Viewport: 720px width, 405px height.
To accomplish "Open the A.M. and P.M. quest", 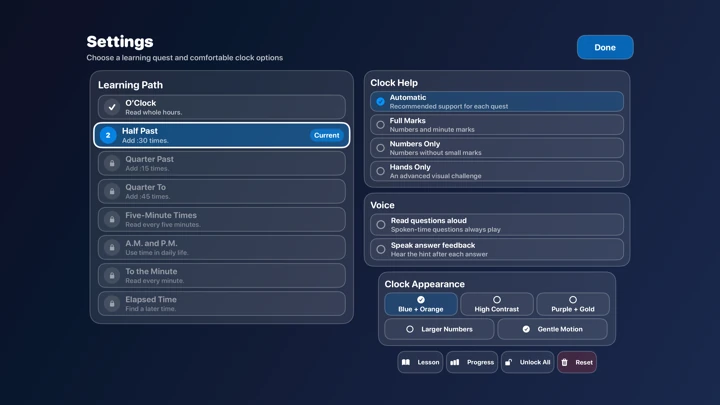I will coord(222,248).
